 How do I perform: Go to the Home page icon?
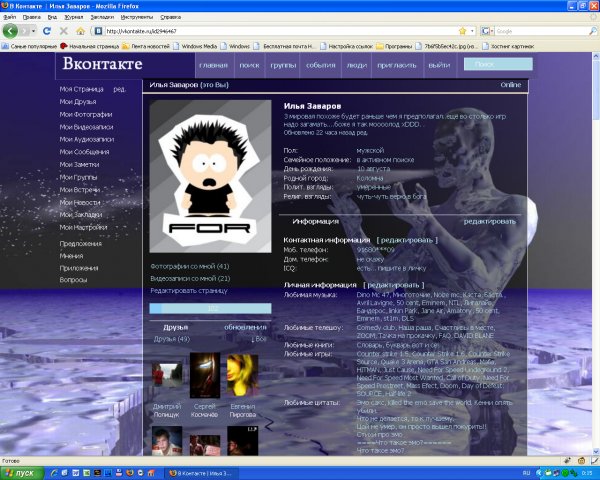(x=80, y=31)
